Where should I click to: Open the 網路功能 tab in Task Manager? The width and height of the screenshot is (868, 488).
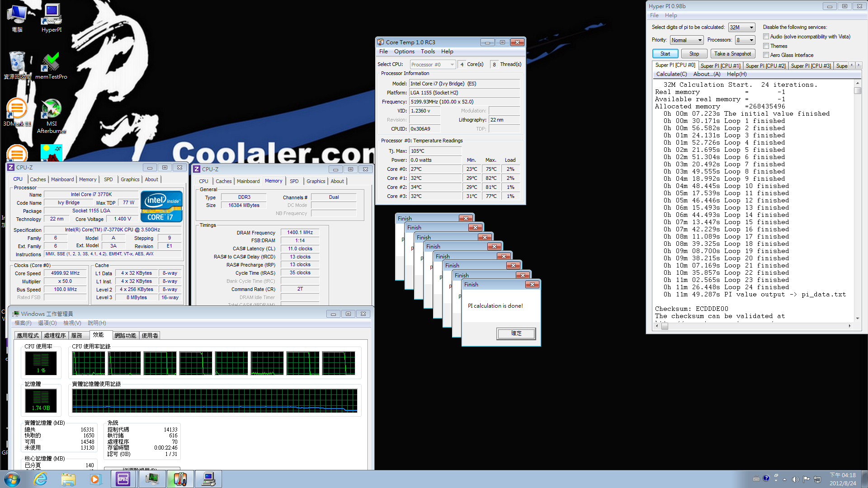point(125,335)
